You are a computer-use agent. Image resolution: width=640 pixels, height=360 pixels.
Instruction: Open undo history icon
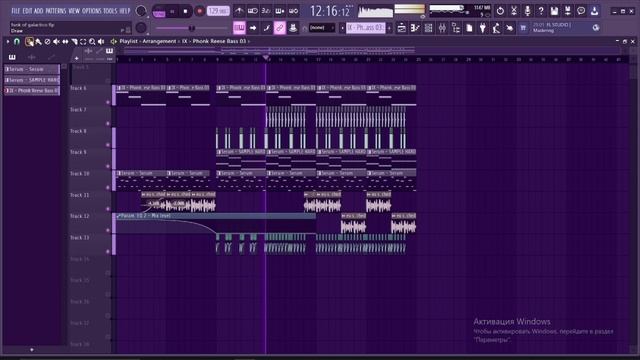pyautogui.click(x=500, y=11)
